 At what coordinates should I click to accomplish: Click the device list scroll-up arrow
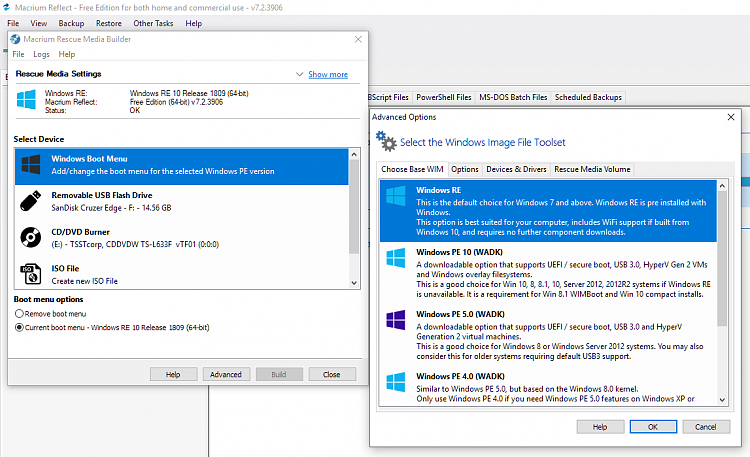[x=354, y=154]
